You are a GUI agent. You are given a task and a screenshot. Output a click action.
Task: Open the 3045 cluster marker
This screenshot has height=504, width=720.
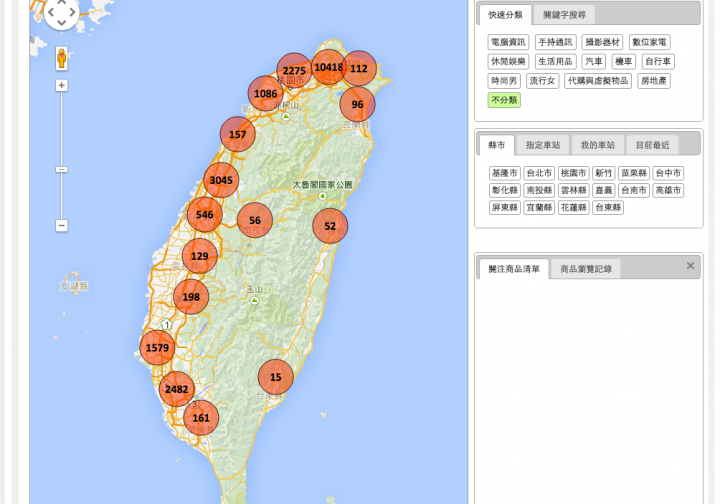tap(221, 180)
